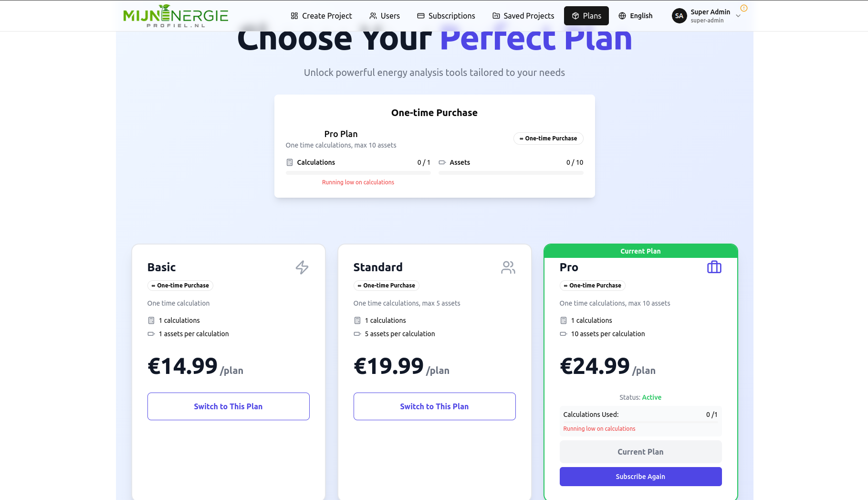Click the SA avatar circle
Screen dimensions: 868x500
click(679, 16)
